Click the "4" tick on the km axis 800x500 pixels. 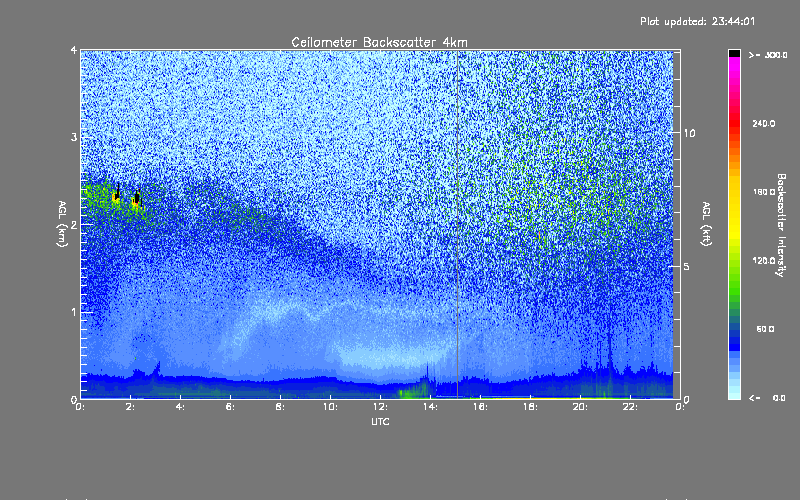click(x=74, y=50)
